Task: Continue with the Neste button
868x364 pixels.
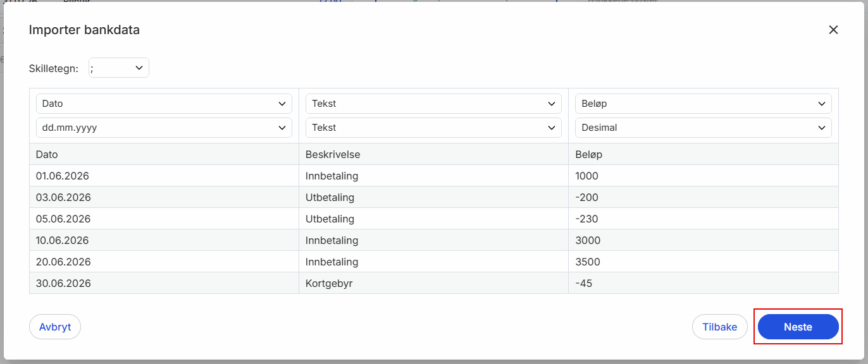Action: click(798, 327)
